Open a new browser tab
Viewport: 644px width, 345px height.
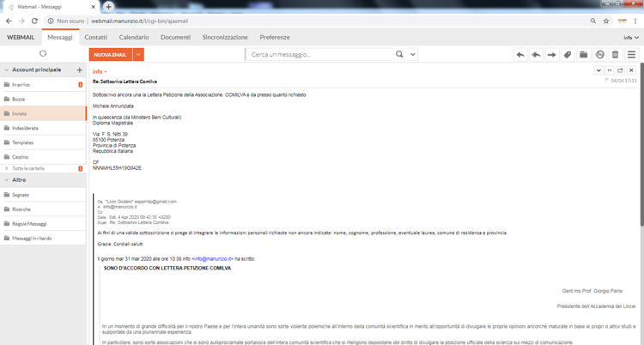(108, 7)
